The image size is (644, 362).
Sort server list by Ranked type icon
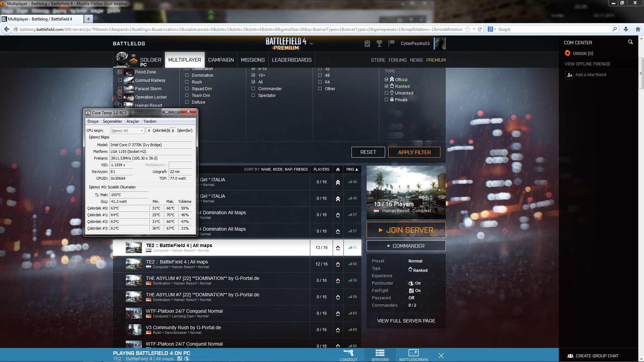[338, 170]
